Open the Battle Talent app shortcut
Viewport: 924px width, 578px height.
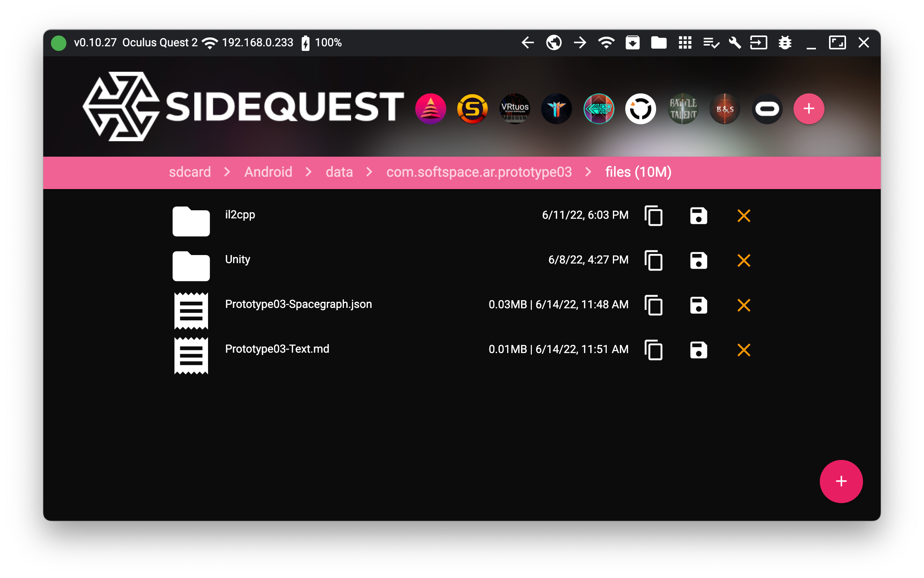click(x=683, y=109)
